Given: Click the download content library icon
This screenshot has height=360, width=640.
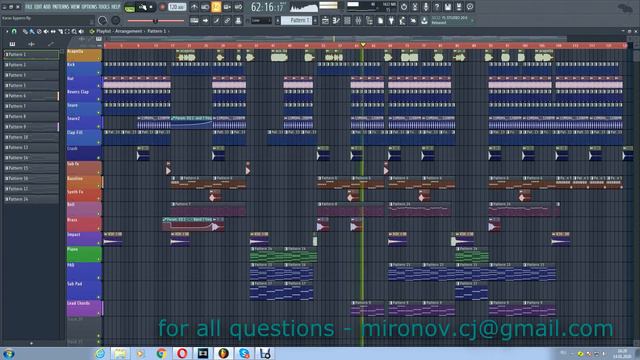Looking at the screenshot, I should click(x=424, y=20).
